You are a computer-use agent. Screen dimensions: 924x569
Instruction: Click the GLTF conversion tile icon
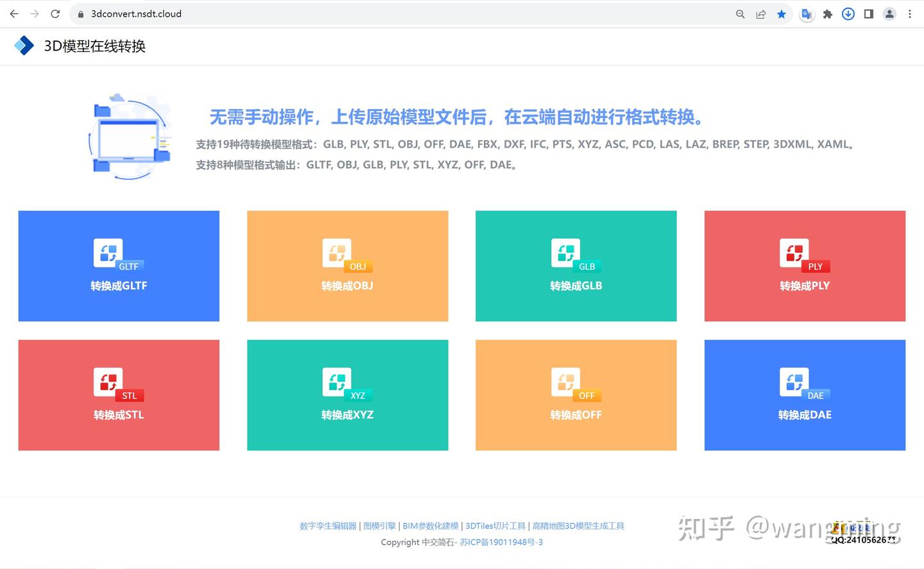coord(108,252)
